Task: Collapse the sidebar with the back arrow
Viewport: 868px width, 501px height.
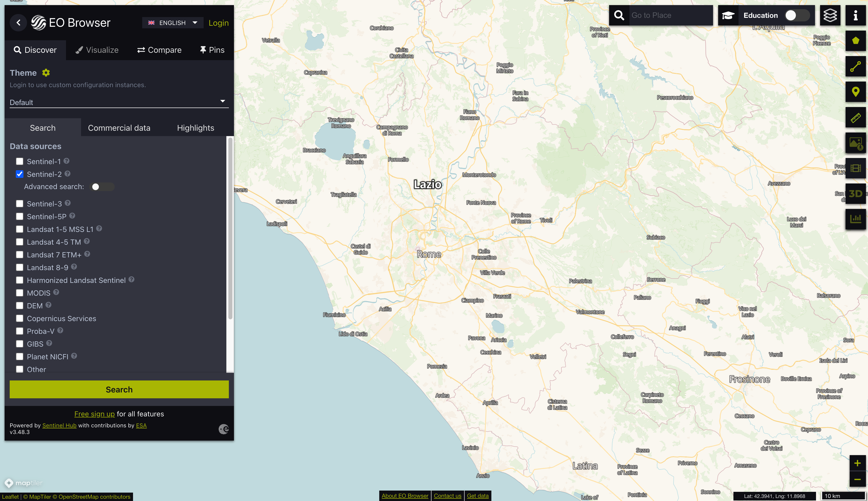Action: tap(19, 23)
